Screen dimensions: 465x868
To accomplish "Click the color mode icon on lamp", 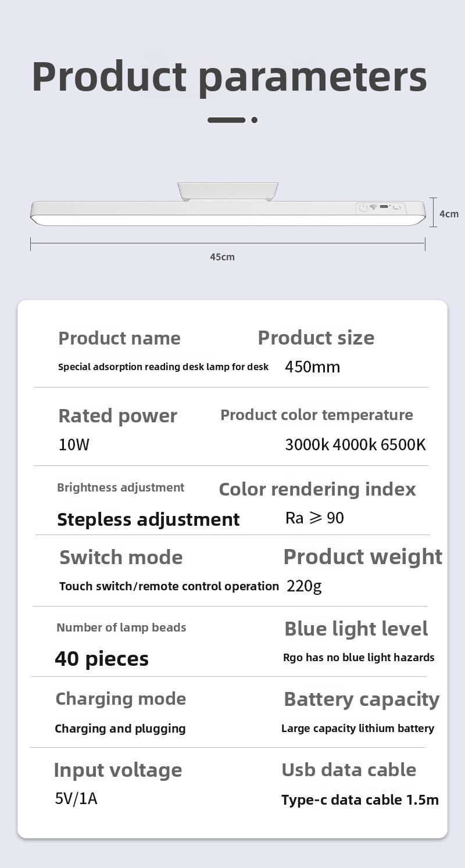I will tap(396, 207).
